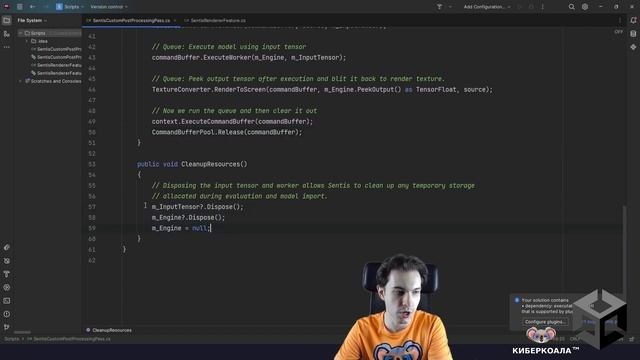Click Scripts in status bar path
This screenshot has height=360, width=640.
(x=11, y=339)
